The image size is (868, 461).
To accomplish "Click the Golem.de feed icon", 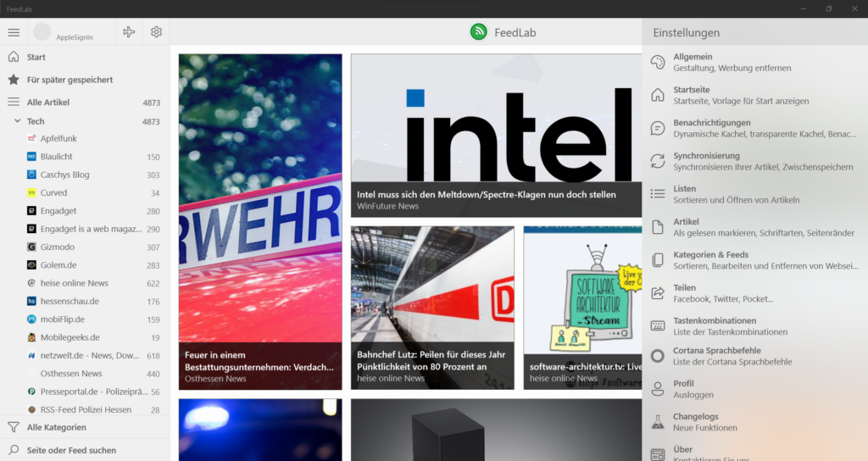I will click(31, 265).
